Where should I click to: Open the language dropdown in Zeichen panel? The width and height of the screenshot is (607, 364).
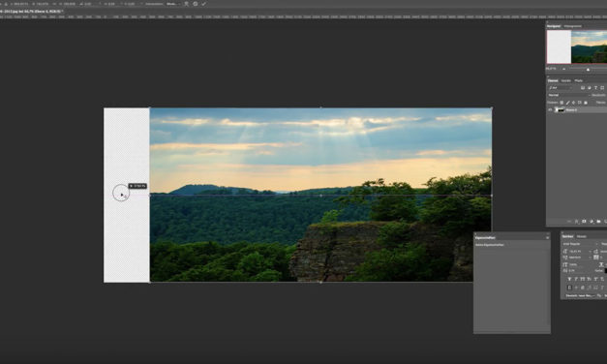[x=580, y=295]
